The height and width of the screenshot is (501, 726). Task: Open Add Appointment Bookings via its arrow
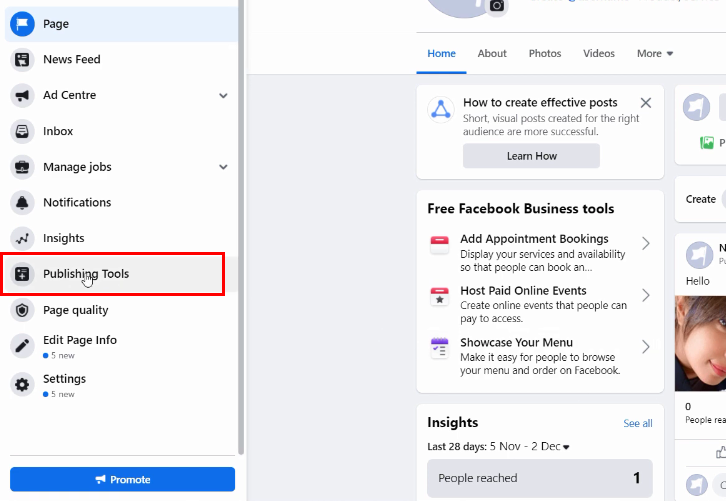coord(645,244)
